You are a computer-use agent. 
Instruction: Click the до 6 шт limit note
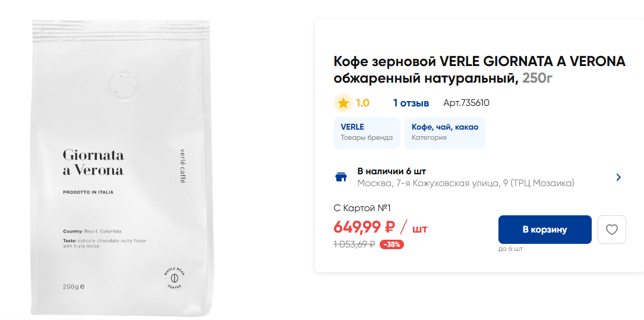[x=510, y=249]
